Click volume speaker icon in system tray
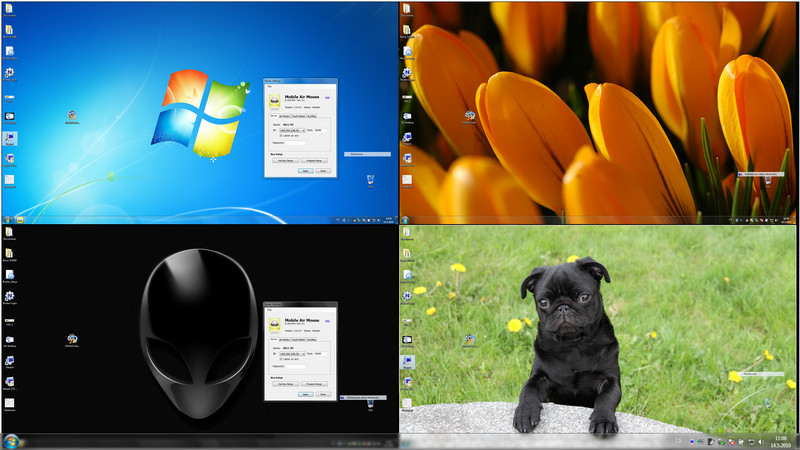 [x=761, y=442]
